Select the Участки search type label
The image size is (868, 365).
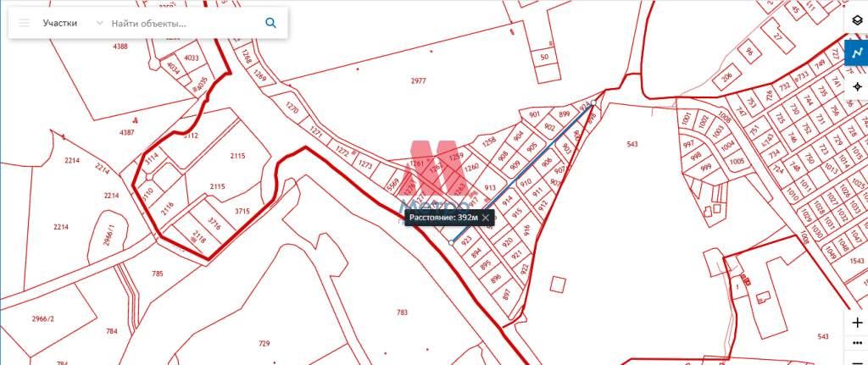pyautogui.click(x=60, y=23)
